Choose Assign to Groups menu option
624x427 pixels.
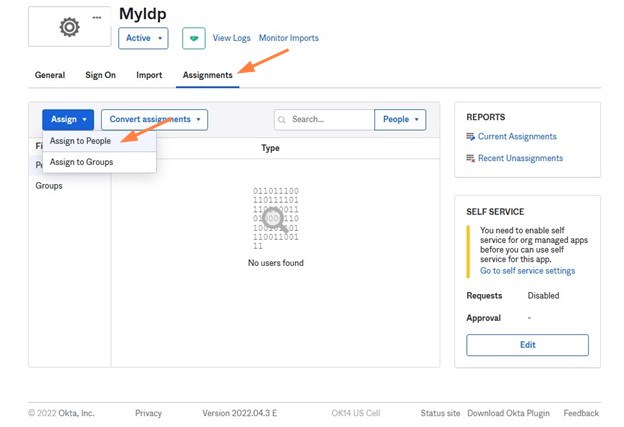[x=81, y=162]
